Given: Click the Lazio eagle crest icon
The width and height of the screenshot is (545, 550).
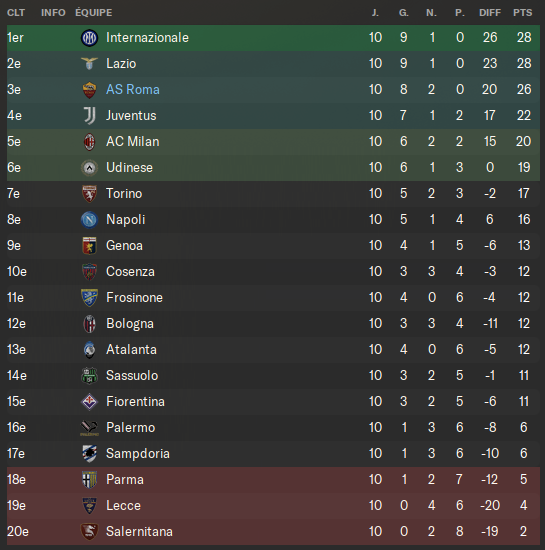Looking at the screenshot, I should point(89,63).
